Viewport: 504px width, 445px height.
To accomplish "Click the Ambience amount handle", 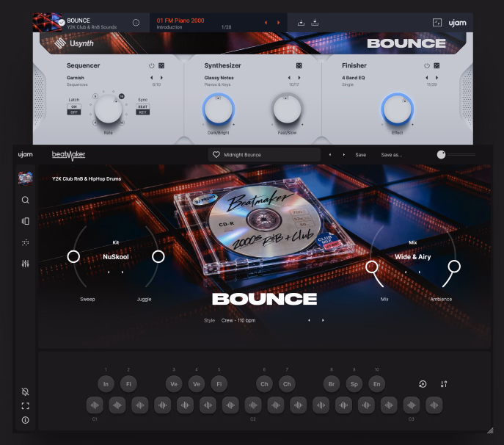I will click(454, 267).
